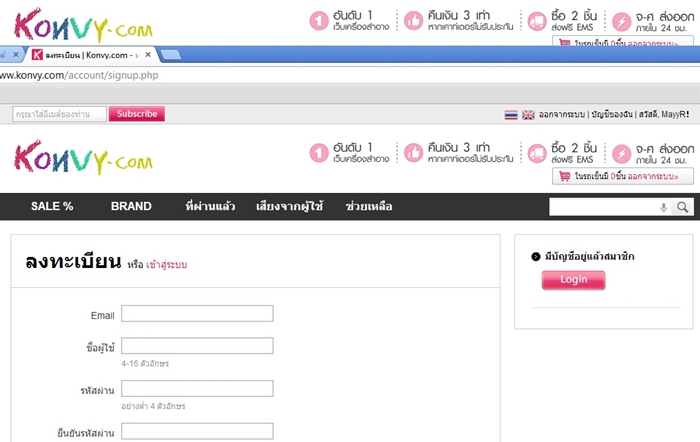Click the เข้าสู่ระบบ sign-in link
The width and height of the screenshot is (700, 442).
click(167, 265)
